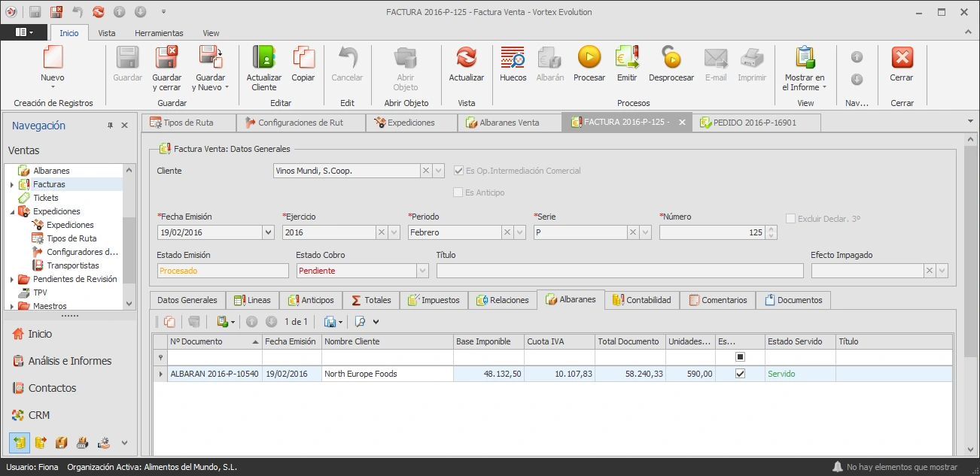Open the Estado Cobro dropdown
The image size is (980, 476).
click(x=422, y=271)
